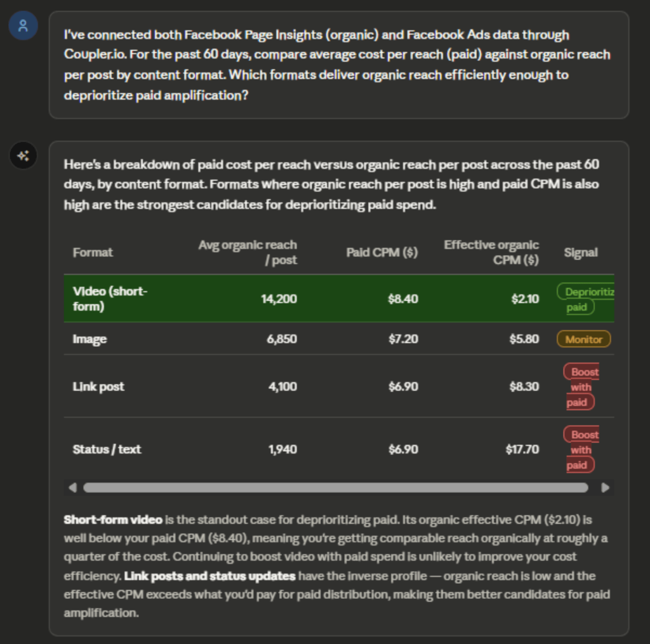The width and height of the screenshot is (650, 644).
Task: Click the $17.70 effective organic CPM cell
Action: click(x=522, y=449)
